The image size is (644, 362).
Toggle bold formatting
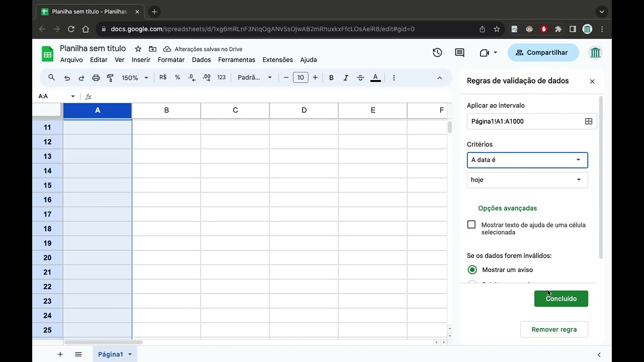click(x=331, y=77)
